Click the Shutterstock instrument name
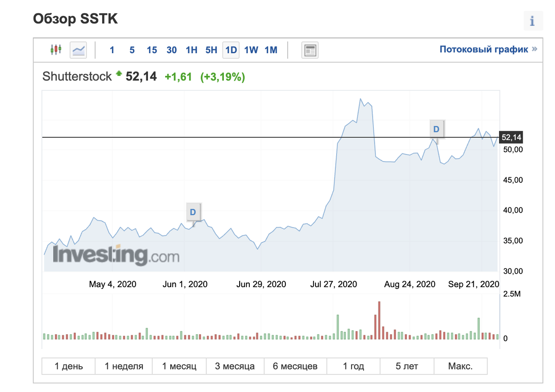Image resolution: width=555 pixels, height=392 pixels. (77, 76)
